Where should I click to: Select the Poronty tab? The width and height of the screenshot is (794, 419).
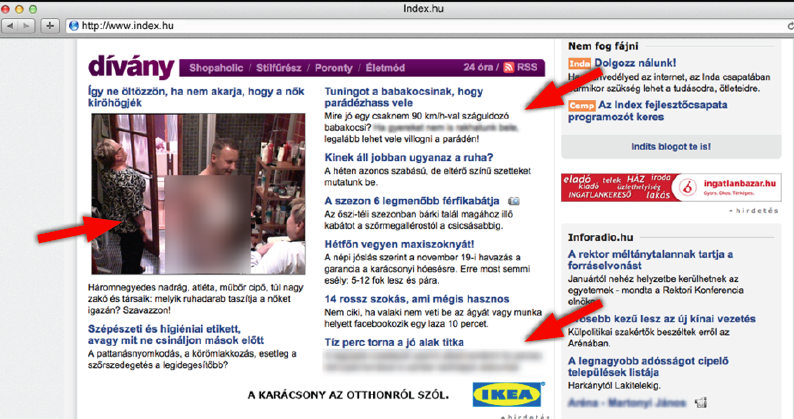(334, 68)
